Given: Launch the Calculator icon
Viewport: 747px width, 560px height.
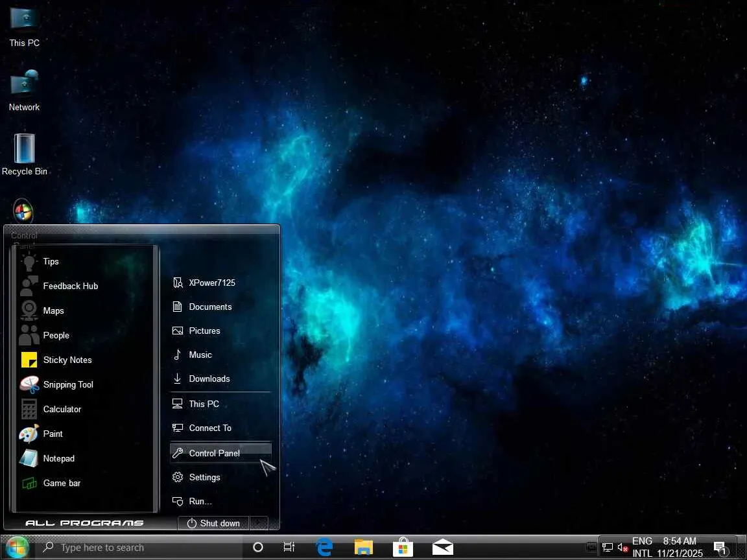Looking at the screenshot, I should click(x=29, y=409).
